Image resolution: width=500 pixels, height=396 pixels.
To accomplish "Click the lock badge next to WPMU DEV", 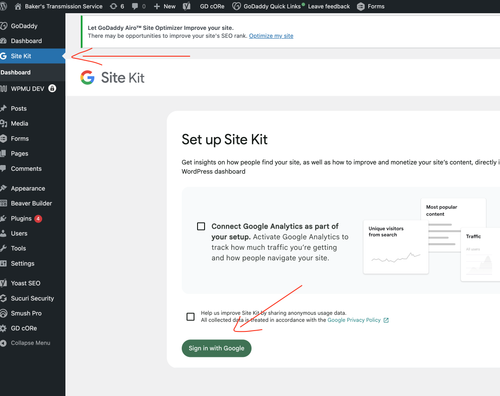I will (52, 88).
